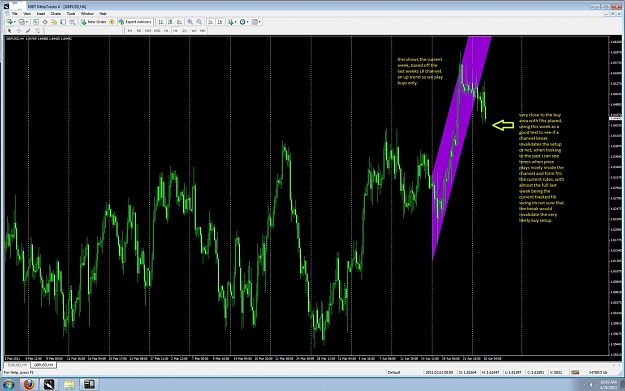Launch MetaEditor from the toolbar
The width and height of the screenshot is (625, 391).
point(112,22)
